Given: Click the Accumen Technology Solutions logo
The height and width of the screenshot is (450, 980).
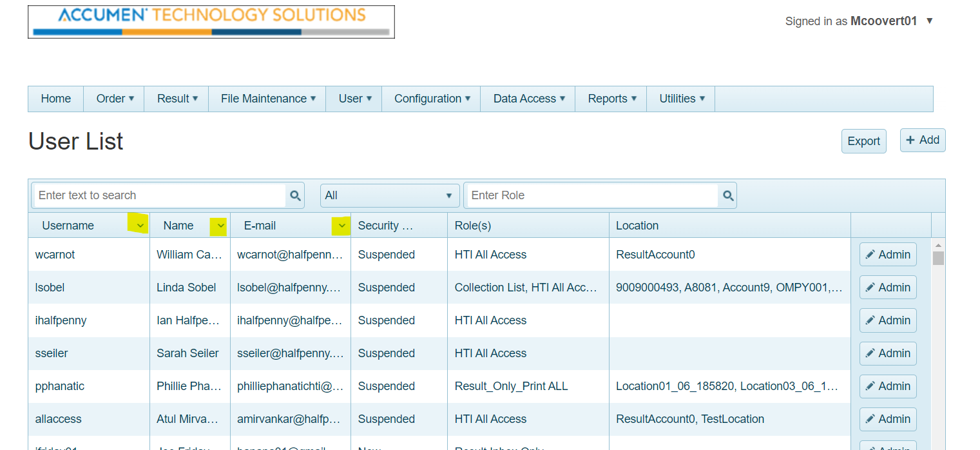Looking at the screenshot, I should [211, 22].
